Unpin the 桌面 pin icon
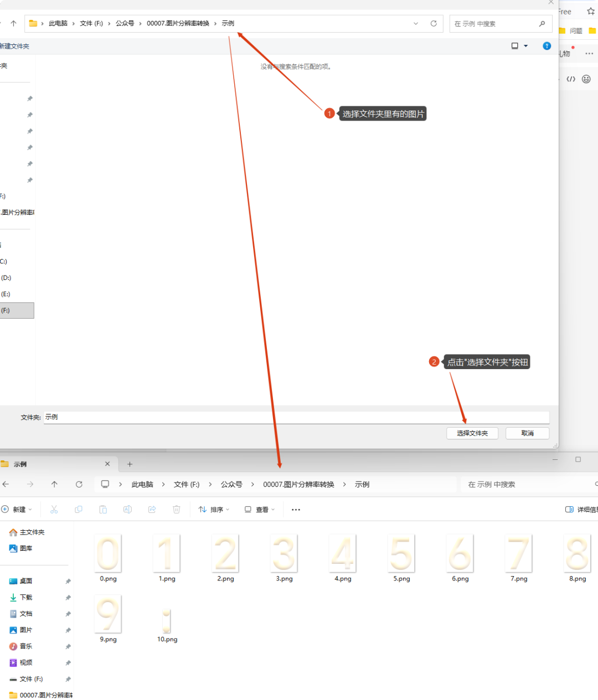598x700 pixels. (x=68, y=581)
